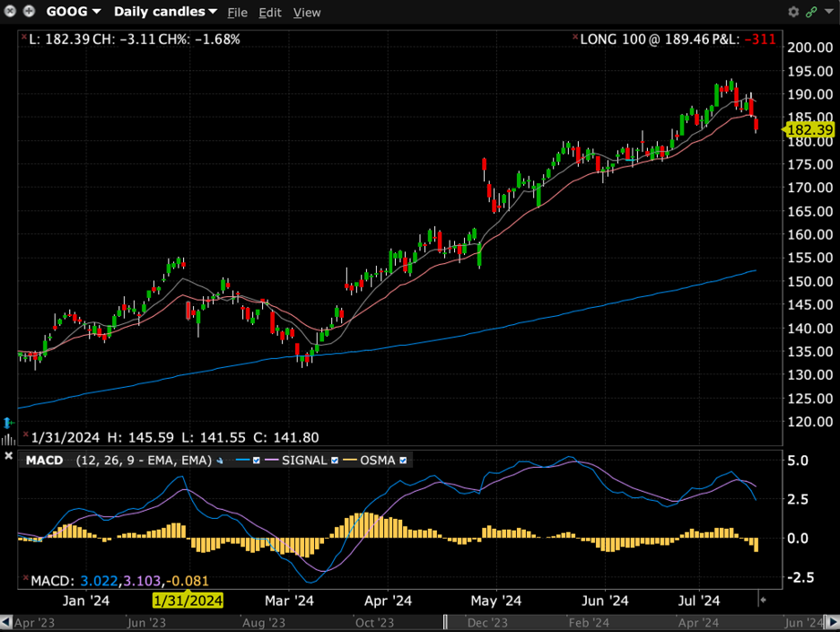Click the arrow icon right of the time axis
840x632 pixels.
(x=763, y=600)
